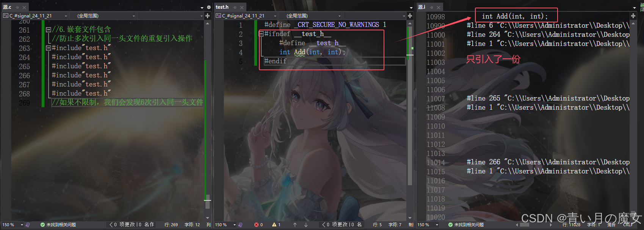The image size is (644, 230).
Task: Open changes indicator '0 项更改' in 源.c pane
Action: (x=132, y=225)
